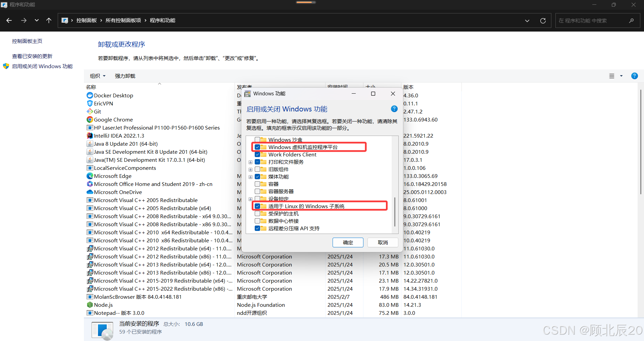Go up one level with the up arrow
The width and height of the screenshot is (644, 341).
coord(49,20)
